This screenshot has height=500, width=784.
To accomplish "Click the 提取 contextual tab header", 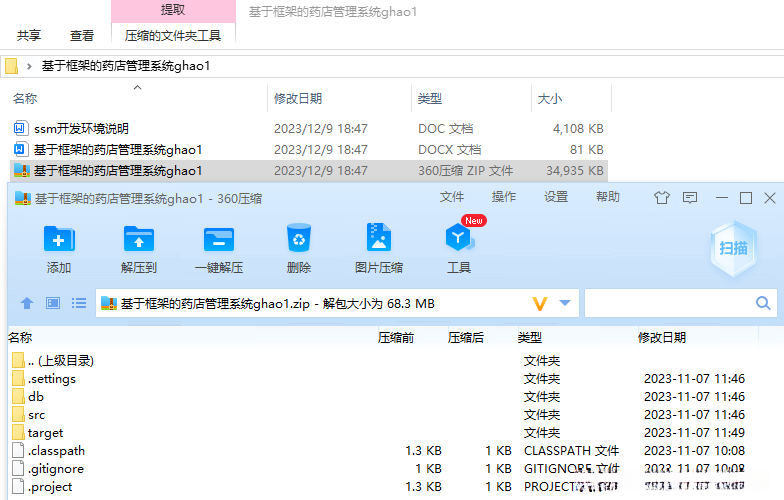I will (173, 10).
